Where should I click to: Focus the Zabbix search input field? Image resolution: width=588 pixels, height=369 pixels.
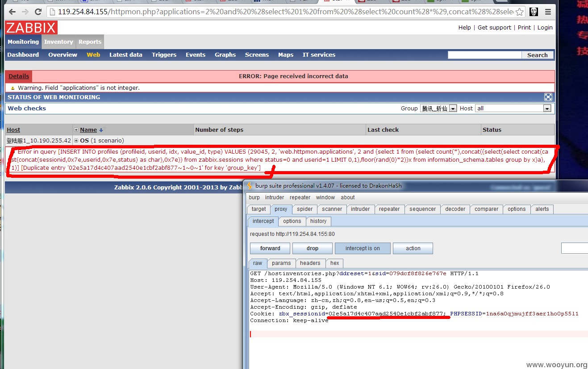tap(484, 55)
